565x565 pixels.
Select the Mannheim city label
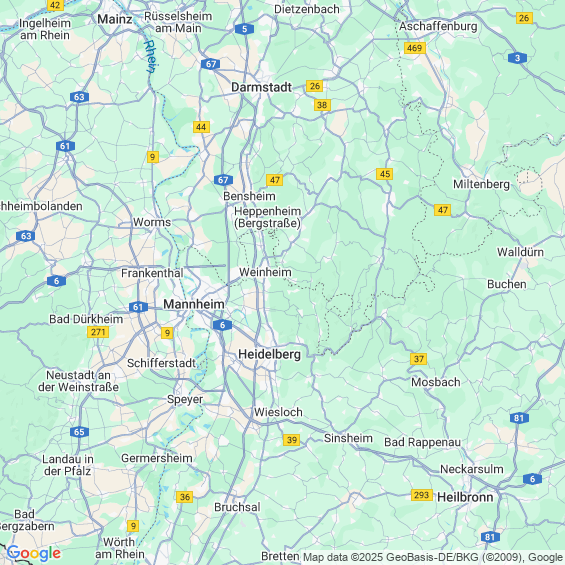point(194,304)
